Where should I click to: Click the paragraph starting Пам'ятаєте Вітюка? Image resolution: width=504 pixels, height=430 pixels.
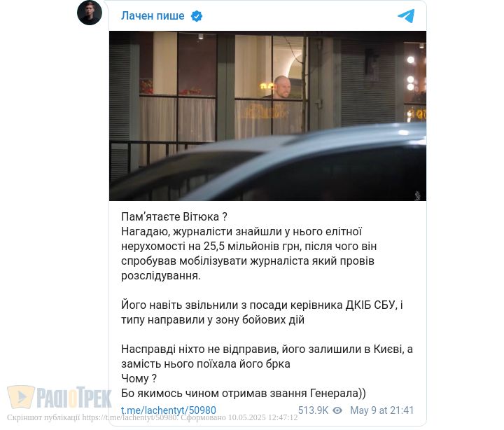pos(248,246)
